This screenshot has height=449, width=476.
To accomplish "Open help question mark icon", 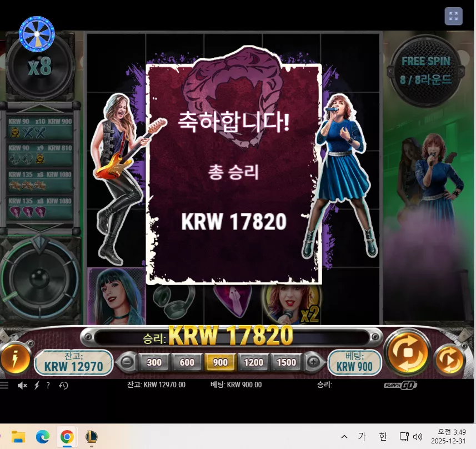I will [x=48, y=385].
